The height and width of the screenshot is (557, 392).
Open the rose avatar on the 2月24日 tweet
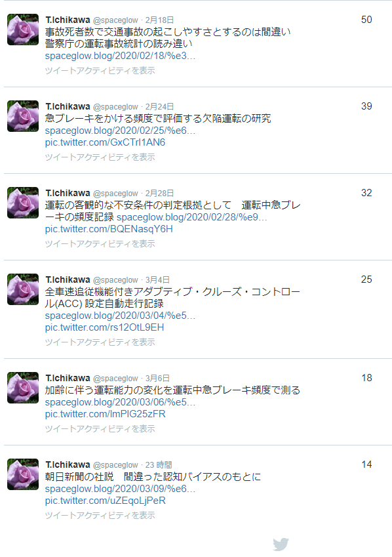click(23, 116)
